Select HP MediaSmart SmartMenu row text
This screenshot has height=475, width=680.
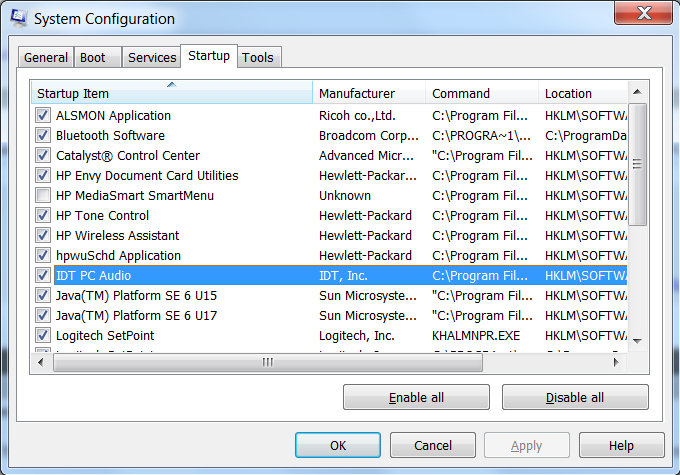(135, 195)
